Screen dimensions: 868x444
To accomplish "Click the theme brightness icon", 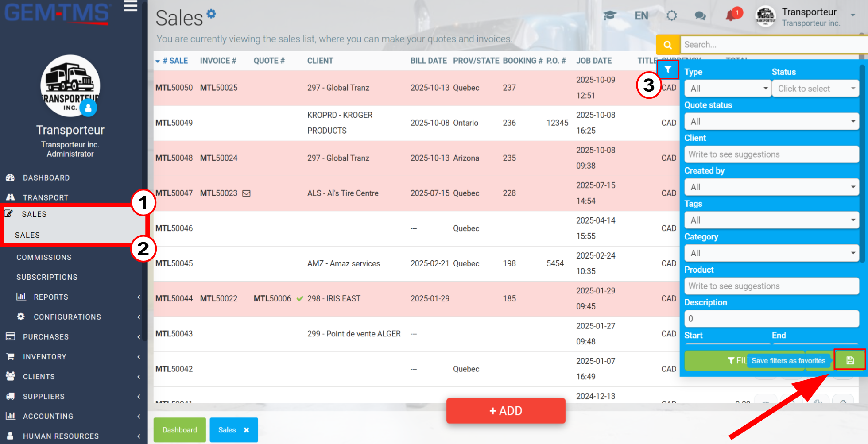I will 672,16.
